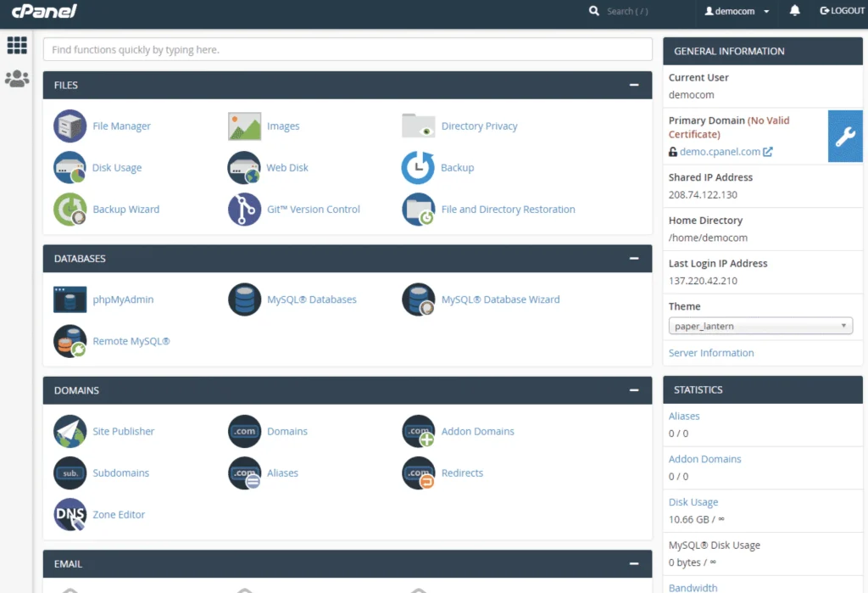Viewport: 868px width, 593px height.
Task: Open the Server Information link
Action: [711, 352]
